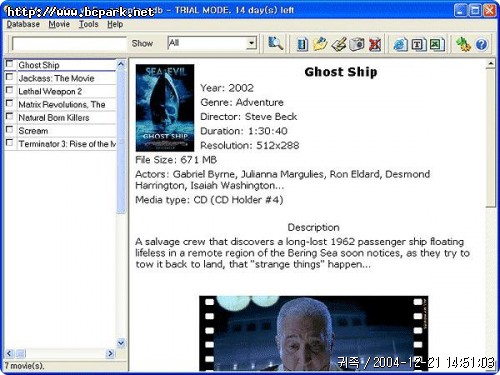Export to text with the T icon

pyautogui.click(x=418, y=44)
